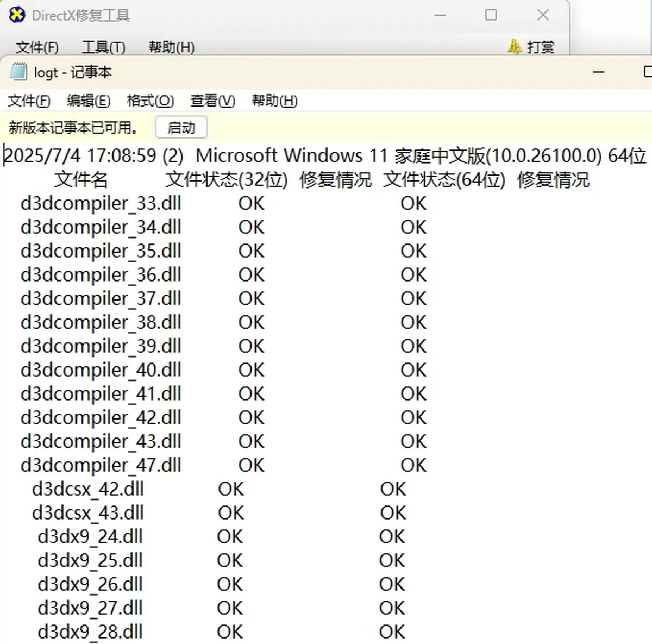Open 工具(T) menu in DirectX repair tool
Viewport: 652px width, 644px height.
coord(103,47)
